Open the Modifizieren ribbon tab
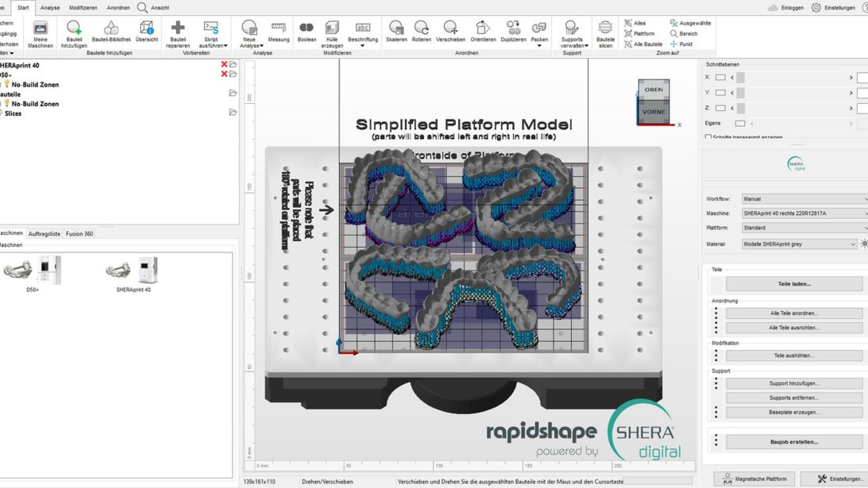The width and height of the screenshot is (868, 488). 83,8
